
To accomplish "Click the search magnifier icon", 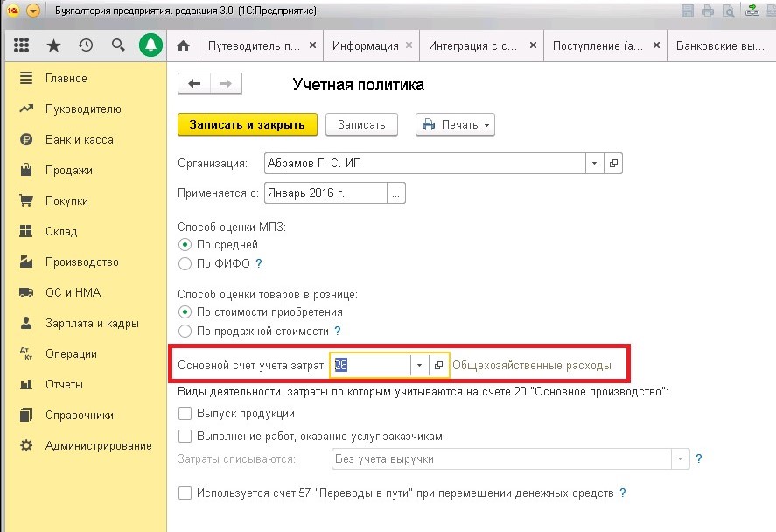I will [x=118, y=45].
